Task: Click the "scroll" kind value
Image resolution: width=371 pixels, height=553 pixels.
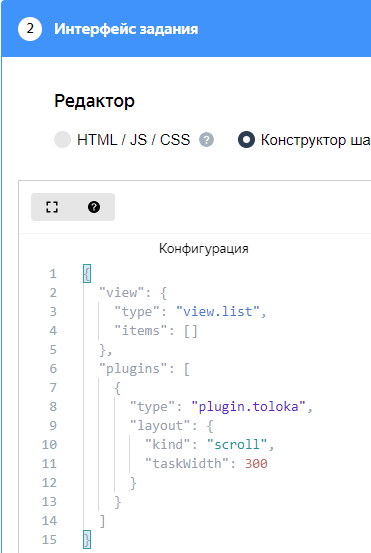Action: (x=237, y=444)
